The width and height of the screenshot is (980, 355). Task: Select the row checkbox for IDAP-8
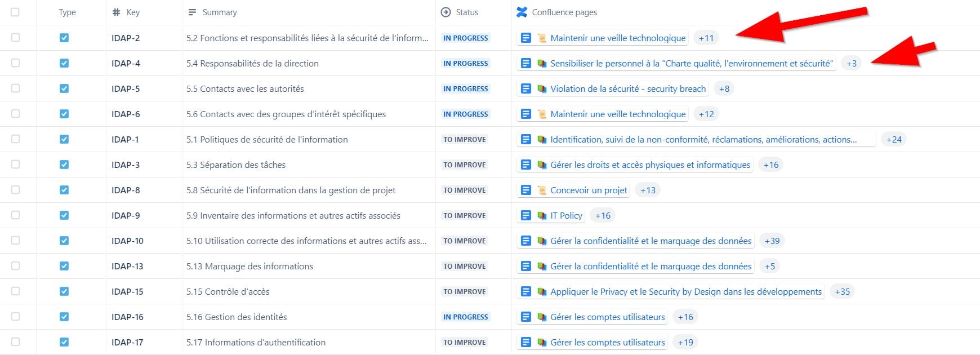(x=15, y=190)
